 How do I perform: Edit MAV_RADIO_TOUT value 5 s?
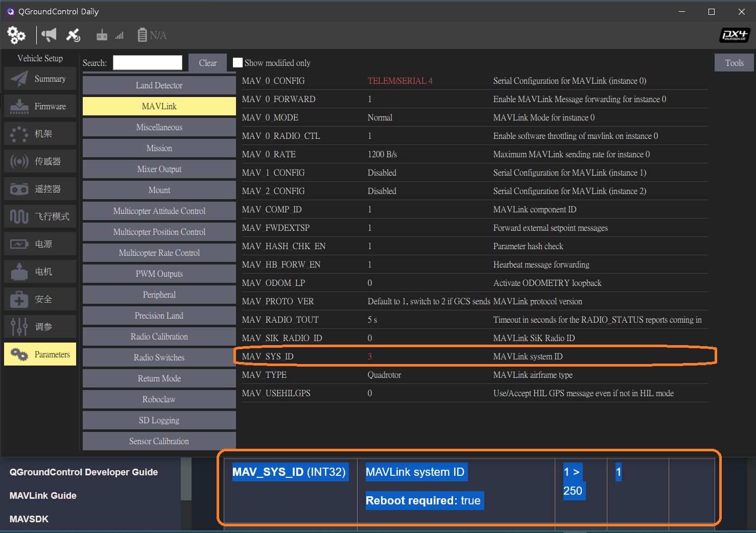(372, 320)
